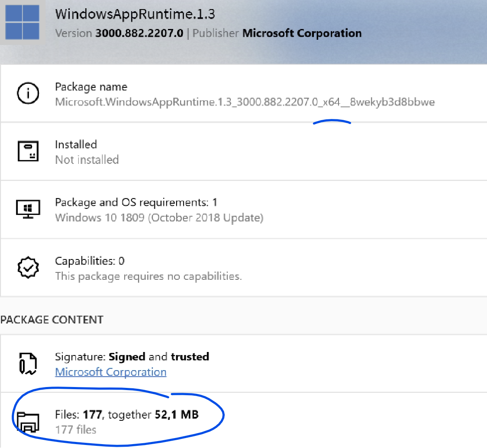Click the Capabilities badge icon

pyautogui.click(x=28, y=267)
